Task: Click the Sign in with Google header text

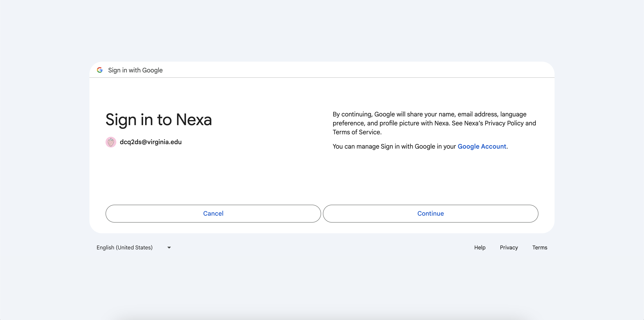Action: click(x=135, y=70)
